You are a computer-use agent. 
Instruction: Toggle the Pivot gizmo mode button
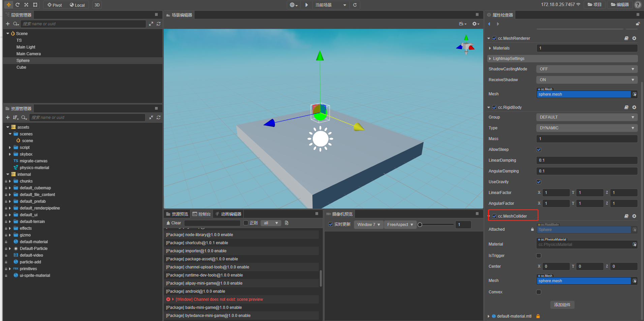55,5
